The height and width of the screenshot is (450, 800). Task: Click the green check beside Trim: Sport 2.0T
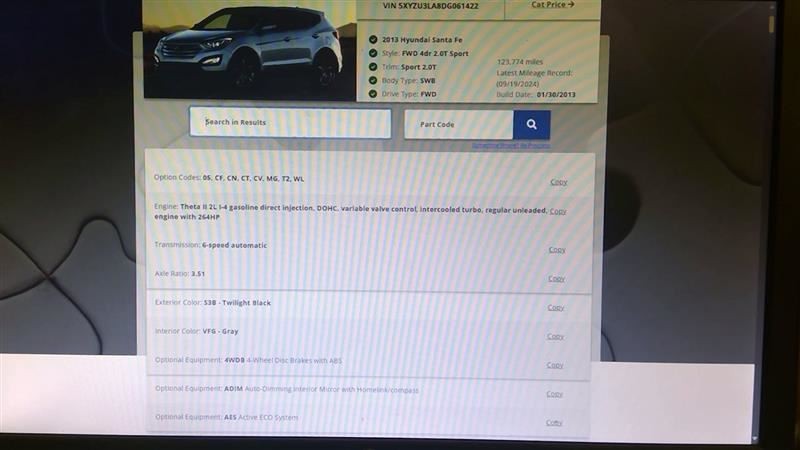pos(373,67)
